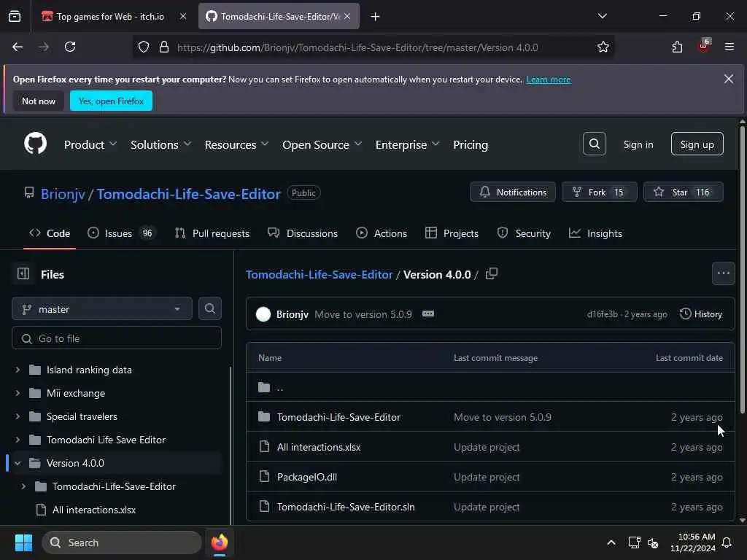Screen dimensions: 747x560
Task: Open the Security tab
Action: [x=524, y=233]
